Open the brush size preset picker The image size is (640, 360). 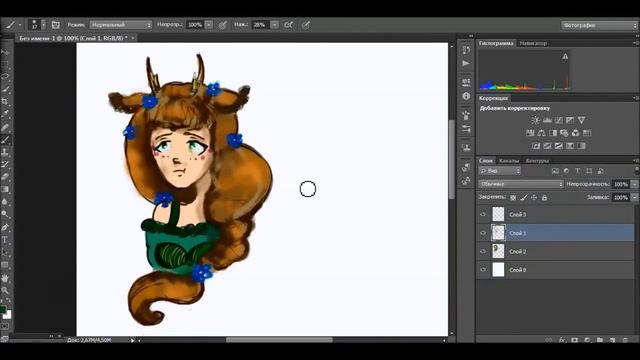43,25
